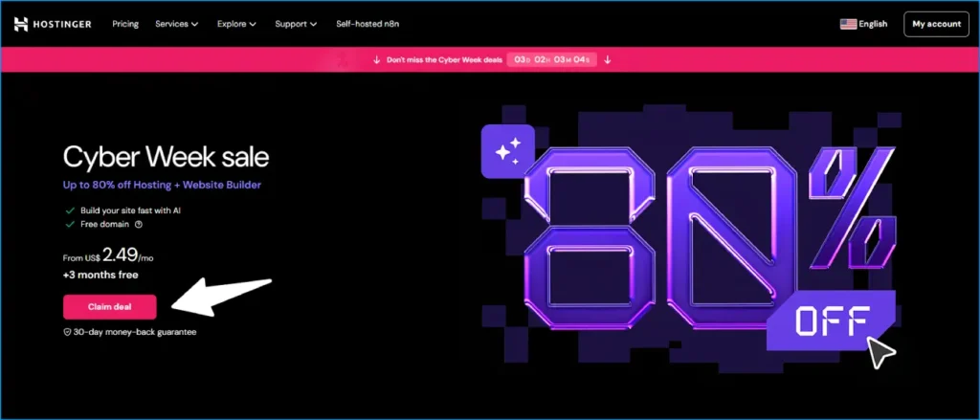
Task: Click the down arrow left of banner text
Action: [377, 59]
